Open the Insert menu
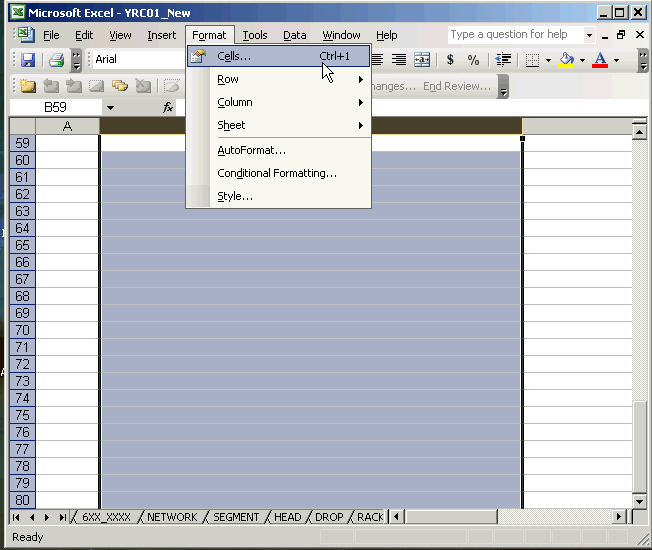Image resolution: width=652 pixels, height=550 pixels. tap(162, 35)
